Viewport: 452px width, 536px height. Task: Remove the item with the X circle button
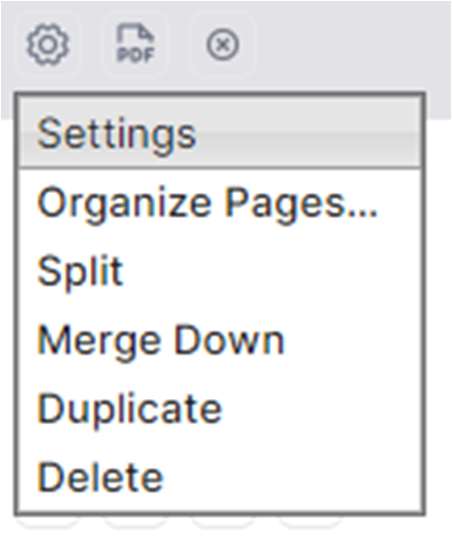(x=223, y=44)
